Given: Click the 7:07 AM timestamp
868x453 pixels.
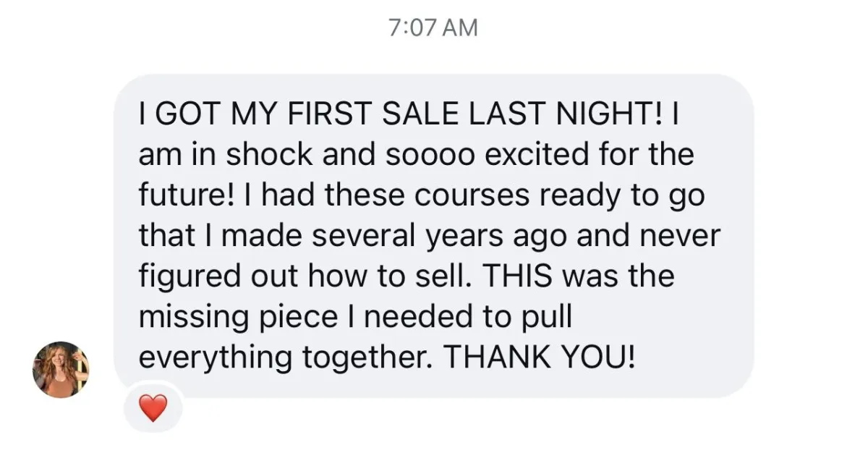Looking at the screenshot, I should coord(433,27).
